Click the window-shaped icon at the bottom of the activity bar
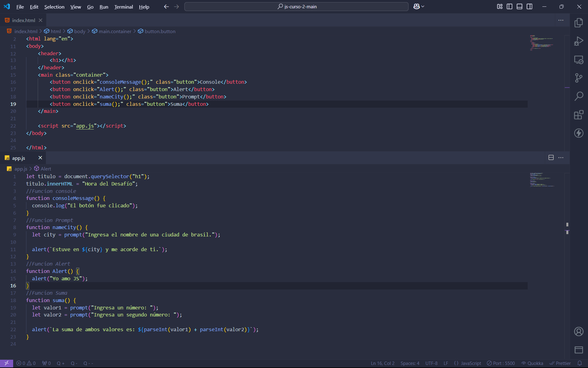588x368 pixels. click(x=579, y=350)
